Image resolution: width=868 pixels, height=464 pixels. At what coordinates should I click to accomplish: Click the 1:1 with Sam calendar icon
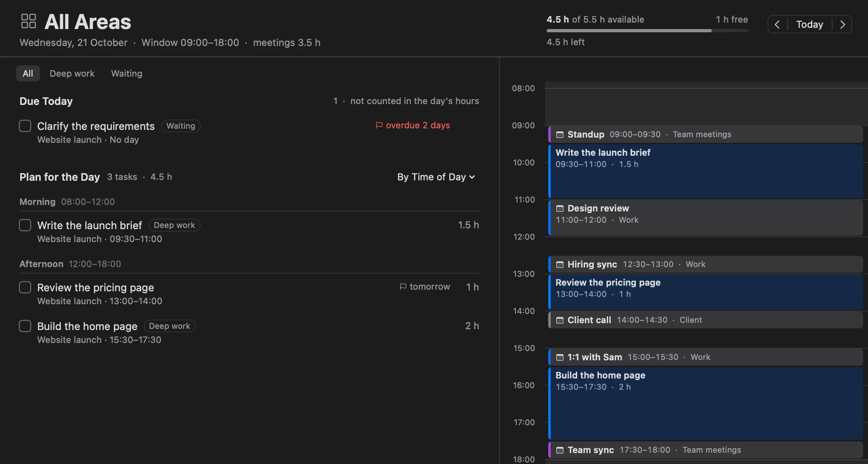point(560,357)
